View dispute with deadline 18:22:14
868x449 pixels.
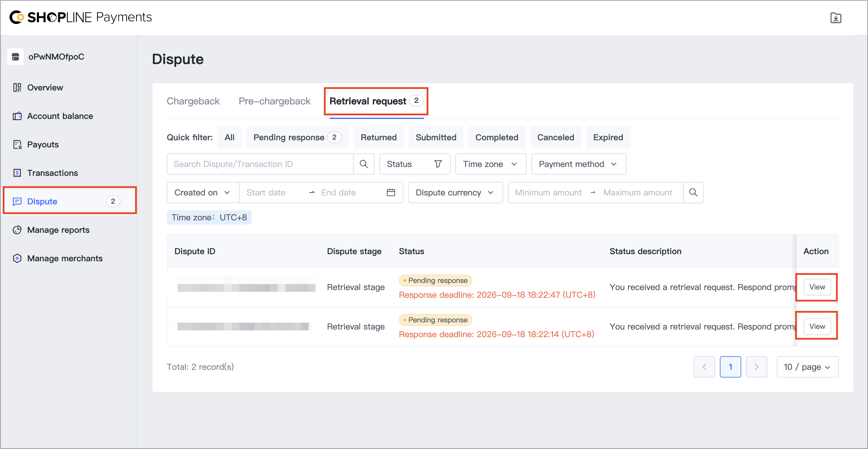click(817, 327)
